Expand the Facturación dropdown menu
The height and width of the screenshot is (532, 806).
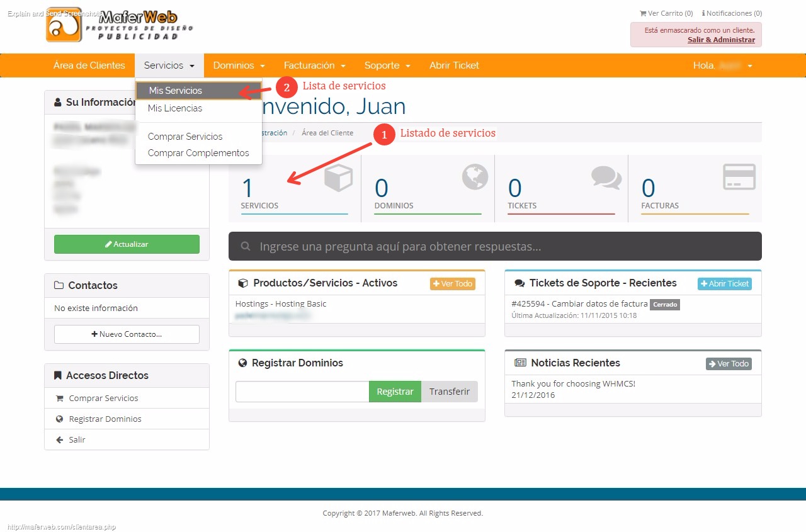pos(314,65)
